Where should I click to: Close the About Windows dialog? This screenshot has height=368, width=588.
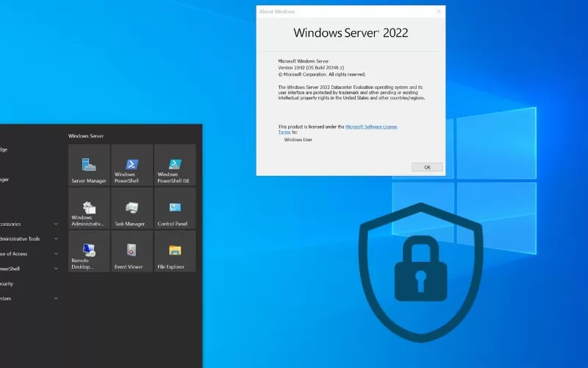(x=439, y=11)
